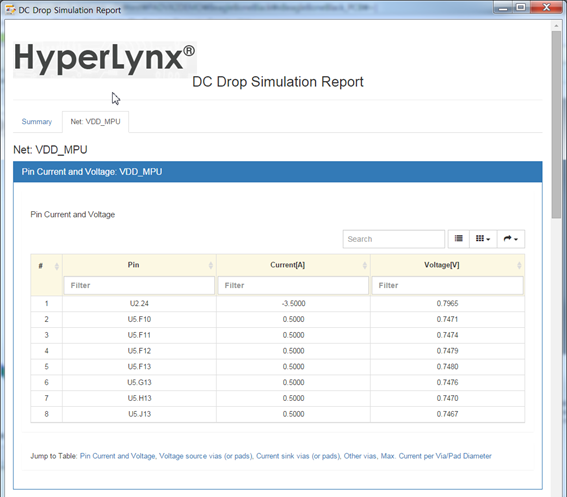This screenshot has height=497, width=567.
Task: Click the Current[A] Filter box
Action: (293, 285)
